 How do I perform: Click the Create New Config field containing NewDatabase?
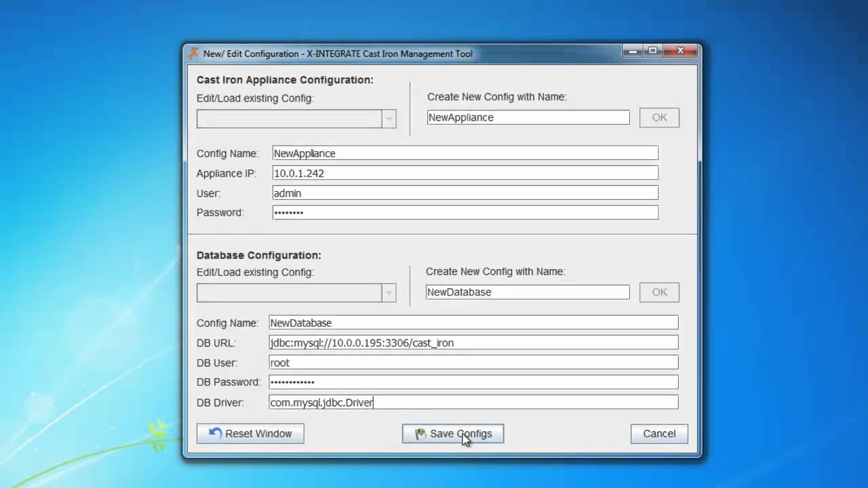click(528, 292)
